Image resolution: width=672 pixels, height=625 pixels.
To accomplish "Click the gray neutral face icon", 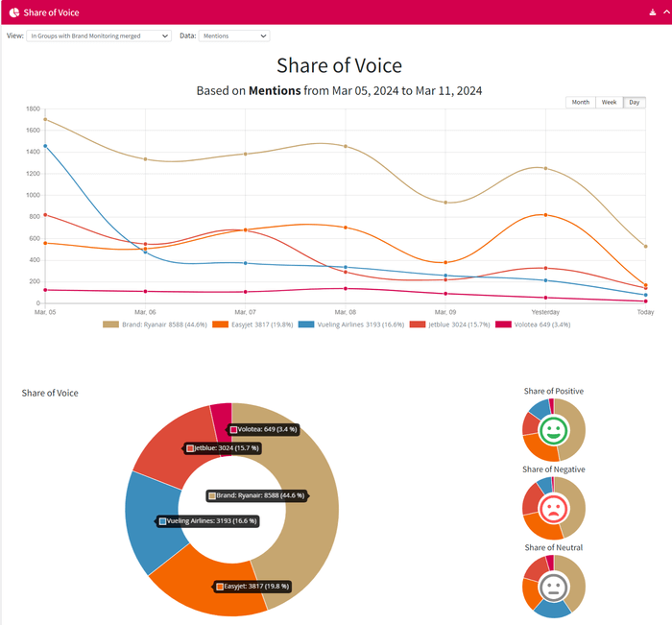I will 554,587.
